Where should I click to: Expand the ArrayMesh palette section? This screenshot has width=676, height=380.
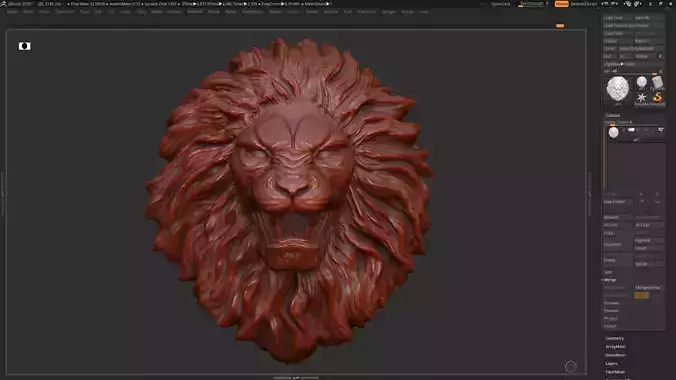point(615,346)
